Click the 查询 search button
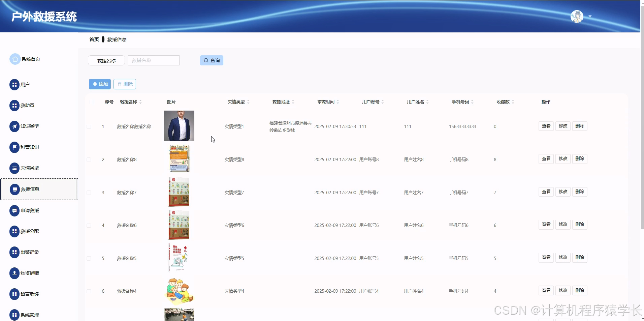This screenshot has width=644, height=321. pyautogui.click(x=212, y=60)
